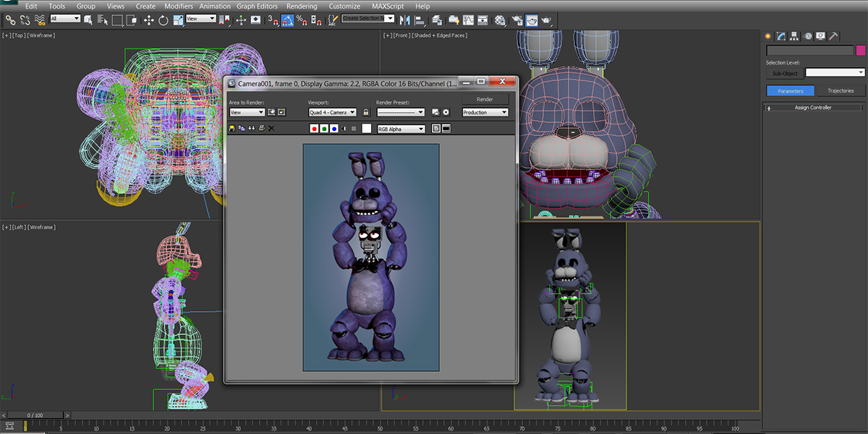
Task: Toggle the blue channel display
Action: [x=333, y=129]
